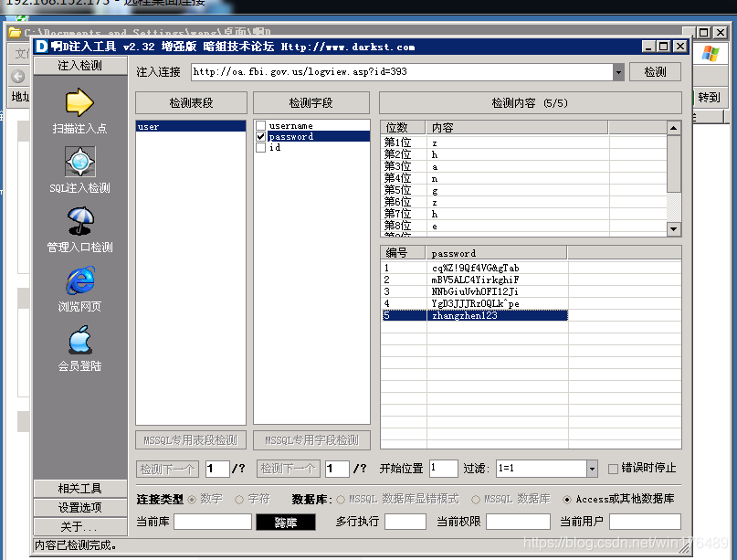737x560 pixels.
Task: Select password row YgD3JJJRz0QLk^pe
Action: tap(474, 303)
